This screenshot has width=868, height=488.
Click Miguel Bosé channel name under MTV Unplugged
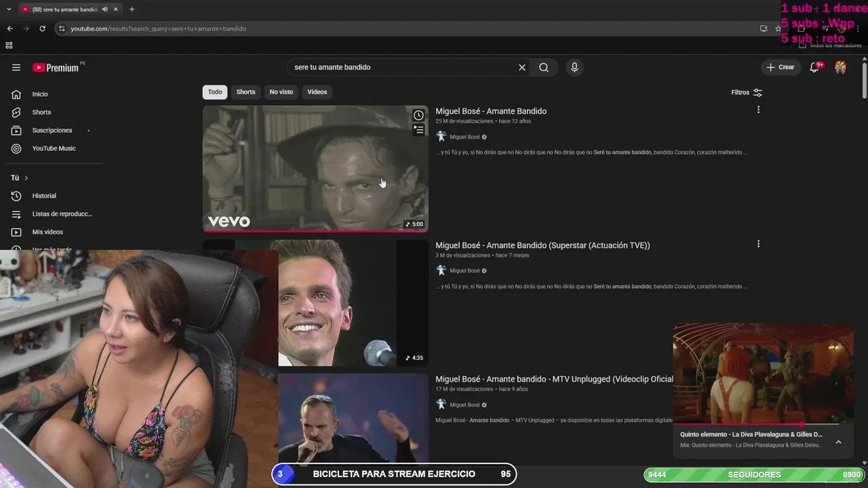[465, 405]
